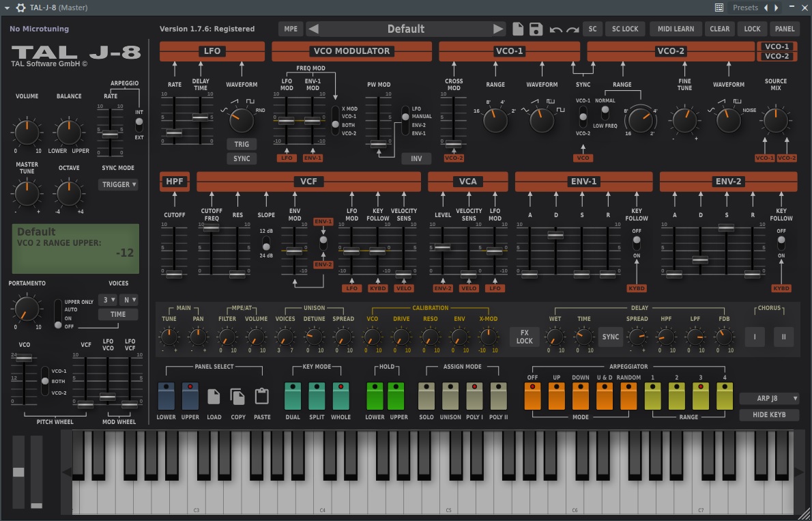Screen dimensions: 812x521
Task: Click the undo arrow icon
Action: click(x=555, y=29)
